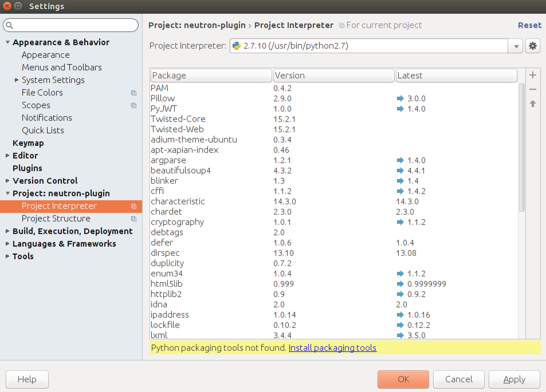Viewport: 546px width, 392px height.
Task: Open Scopes settings
Action: [x=36, y=105]
